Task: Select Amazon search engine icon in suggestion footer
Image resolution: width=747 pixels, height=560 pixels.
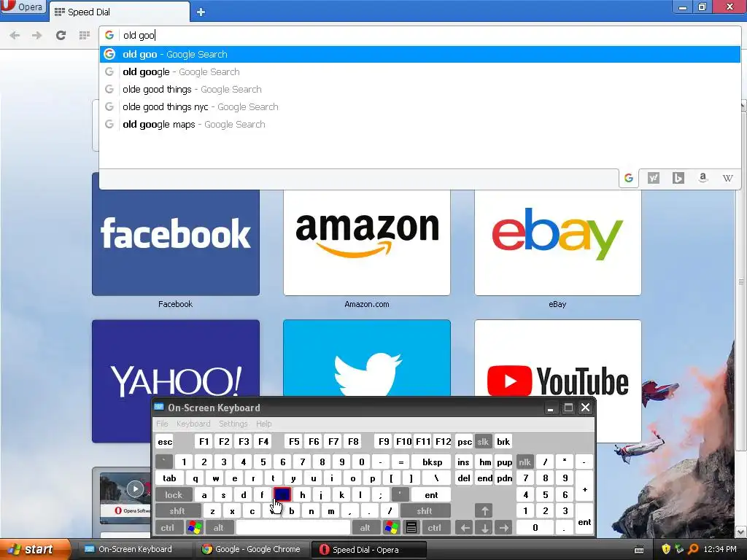Action: (x=703, y=178)
